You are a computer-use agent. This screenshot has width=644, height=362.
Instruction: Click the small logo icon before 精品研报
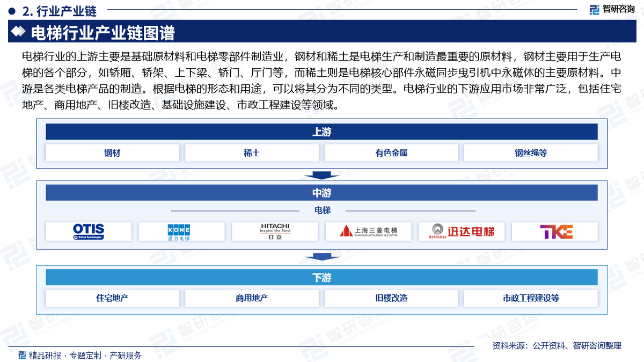pyautogui.click(x=22, y=355)
